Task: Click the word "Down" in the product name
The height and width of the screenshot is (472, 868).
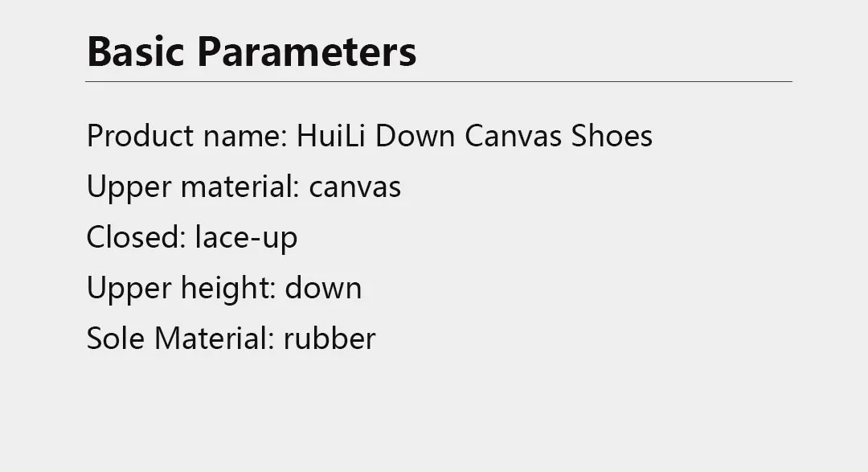Action: click(416, 136)
